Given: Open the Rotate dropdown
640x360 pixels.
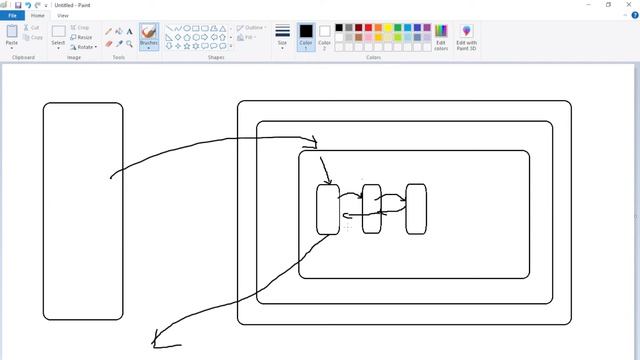Looking at the screenshot, I should [84, 47].
